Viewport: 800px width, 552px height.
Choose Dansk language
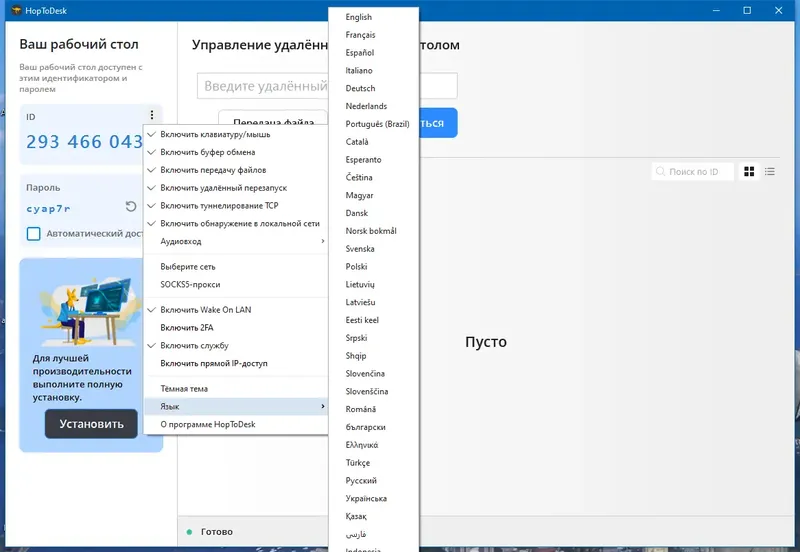(373, 213)
